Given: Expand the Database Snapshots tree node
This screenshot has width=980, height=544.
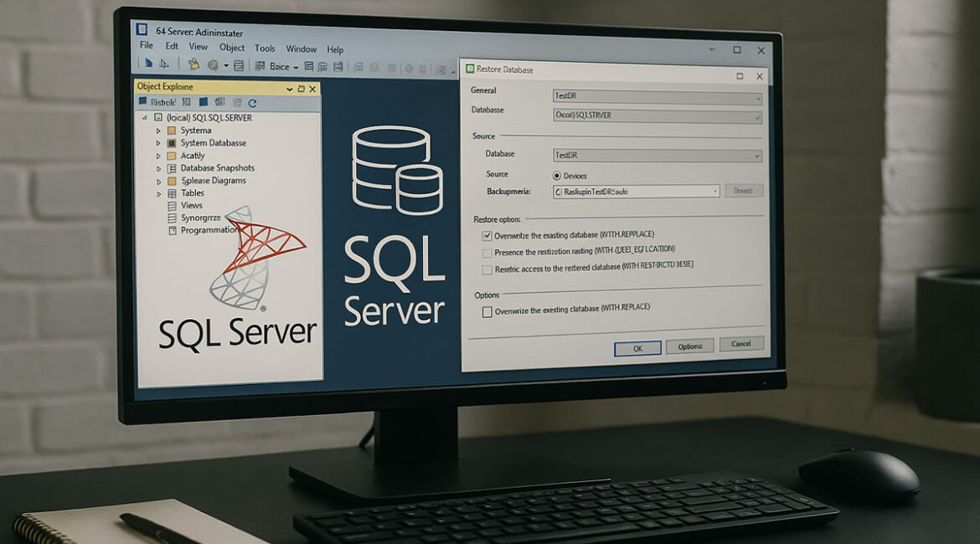Looking at the screenshot, I should coord(158,167).
